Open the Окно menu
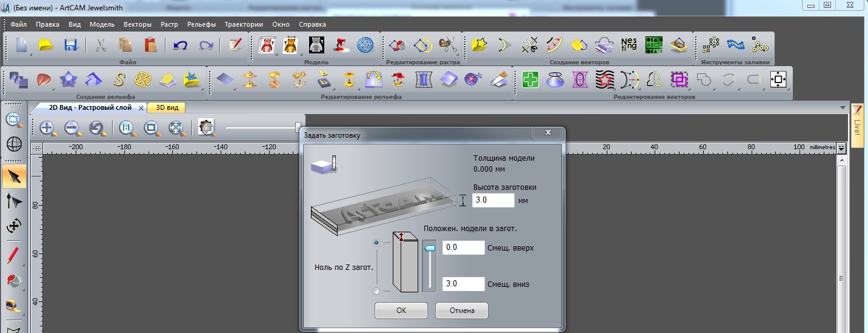This screenshot has height=333, width=868. pos(281,24)
